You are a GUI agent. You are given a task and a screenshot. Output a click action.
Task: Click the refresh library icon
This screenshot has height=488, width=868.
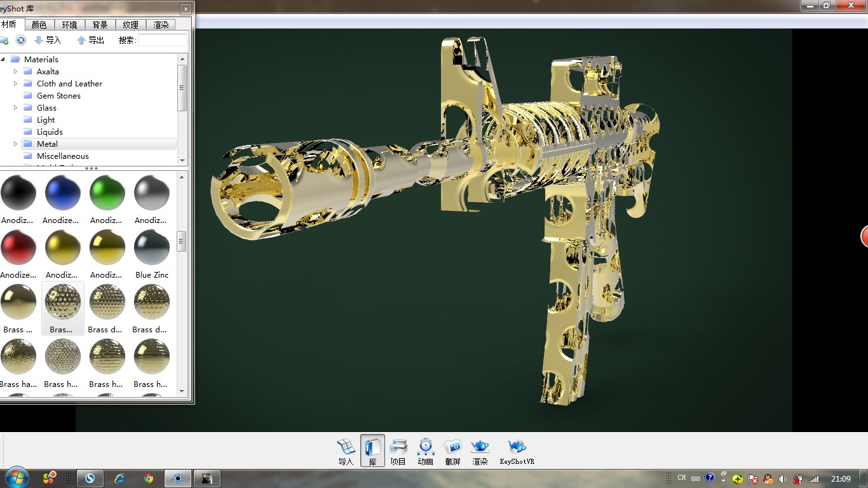(x=21, y=40)
